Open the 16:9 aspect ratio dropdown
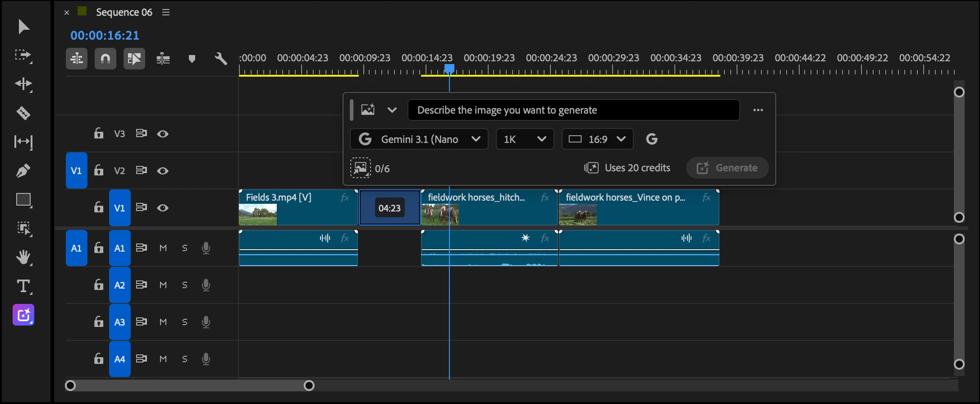The width and height of the screenshot is (980, 404). (597, 139)
